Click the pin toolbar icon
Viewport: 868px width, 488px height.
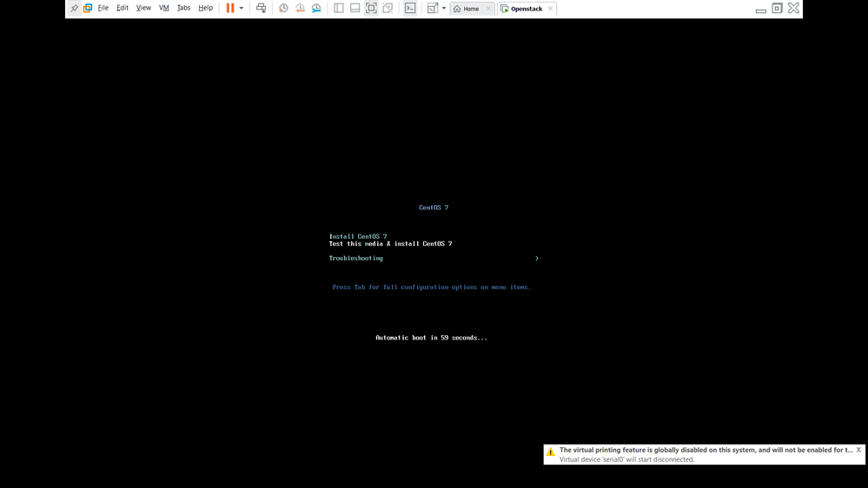pyautogui.click(x=74, y=9)
